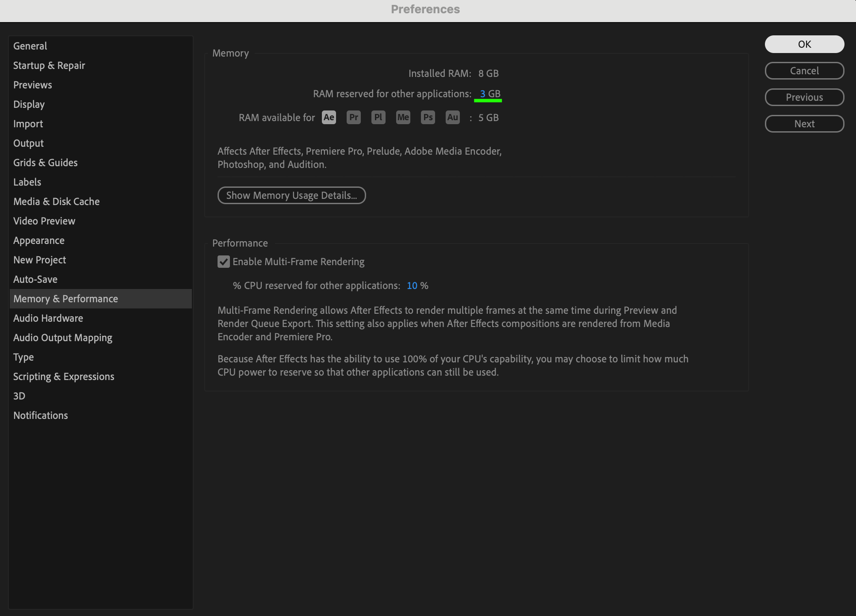Go to the Next preferences page
The width and height of the screenshot is (856, 616).
pyautogui.click(x=804, y=124)
